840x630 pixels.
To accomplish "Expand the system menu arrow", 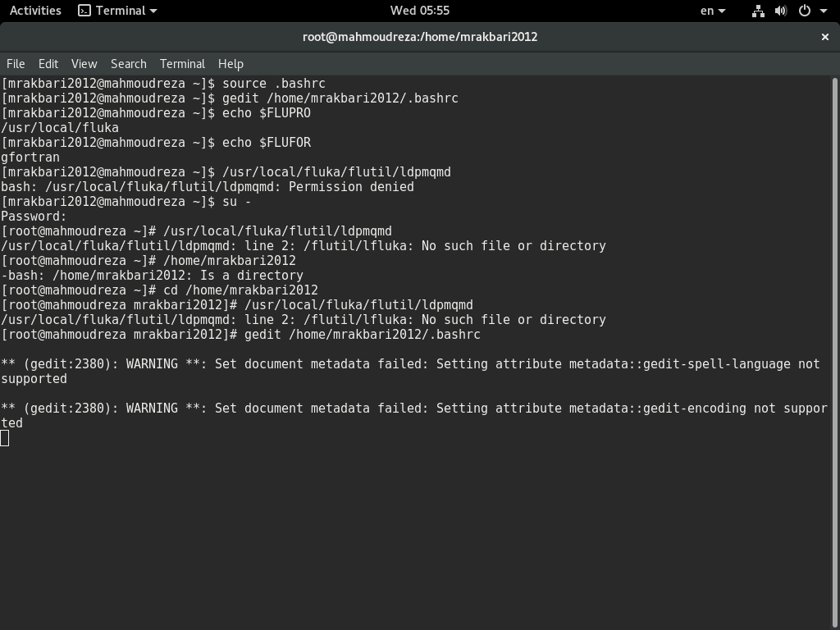I will click(x=824, y=11).
